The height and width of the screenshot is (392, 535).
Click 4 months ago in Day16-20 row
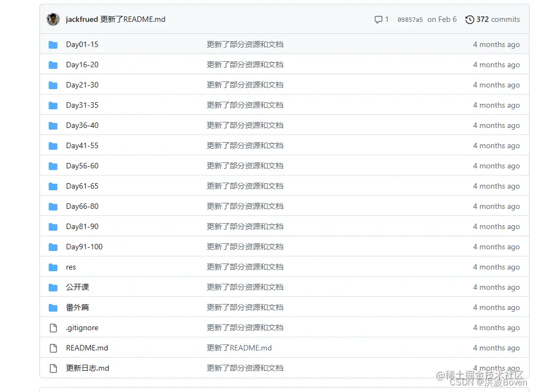(x=497, y=65)
